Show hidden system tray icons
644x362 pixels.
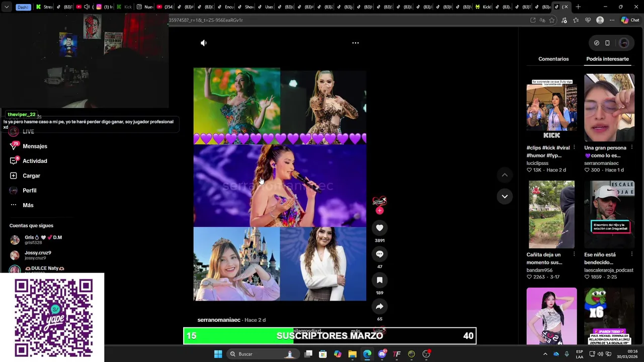click(x=545, y=354)
